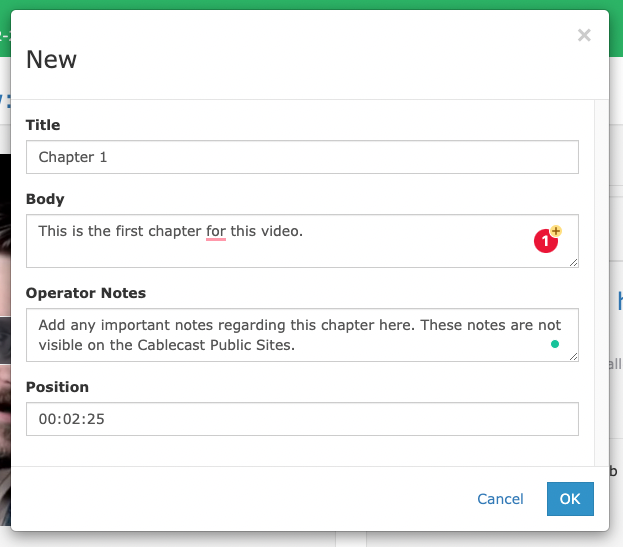Click the underlined word 'for' in Body
The height and width of the screenshot is (547, 623).
(216, 231)
